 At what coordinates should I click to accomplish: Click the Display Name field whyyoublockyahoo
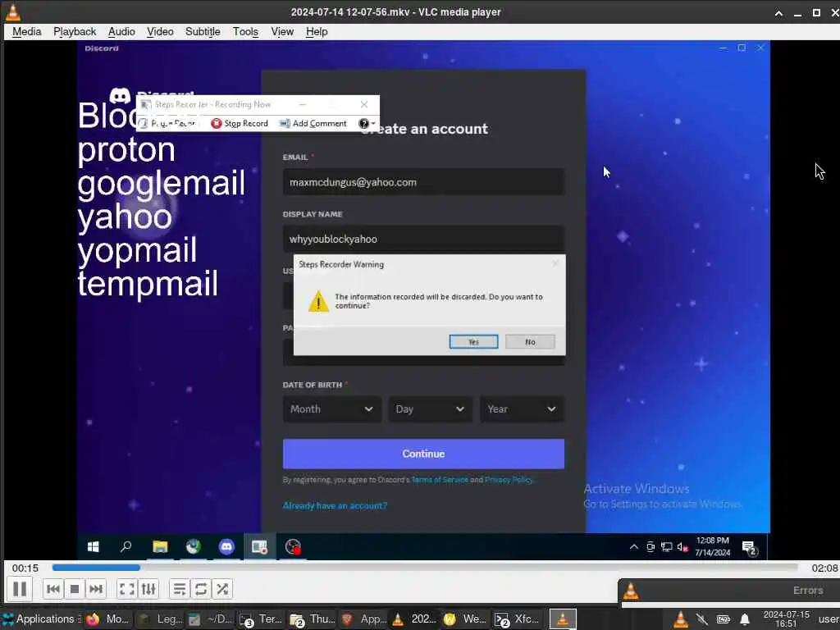tap(423, 239)
